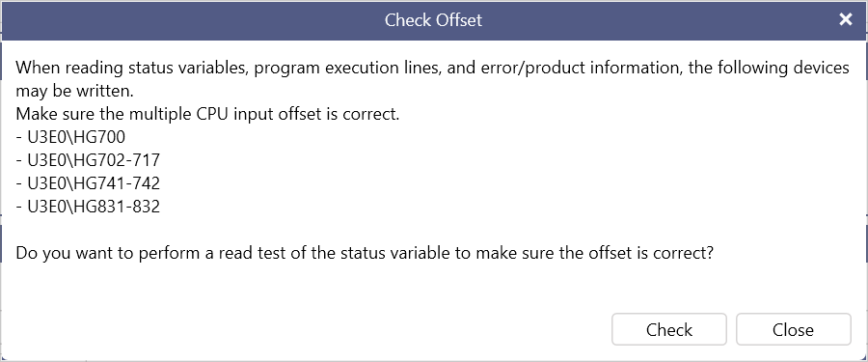Select the U3E0\HG741-742 device line
868x362 pixels.
click(x=88, y=183)
